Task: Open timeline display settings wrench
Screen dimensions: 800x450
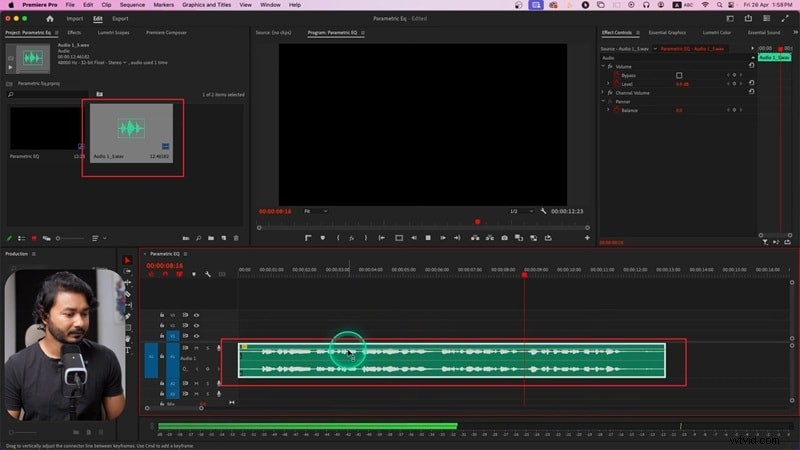Action: pos(208,274)
